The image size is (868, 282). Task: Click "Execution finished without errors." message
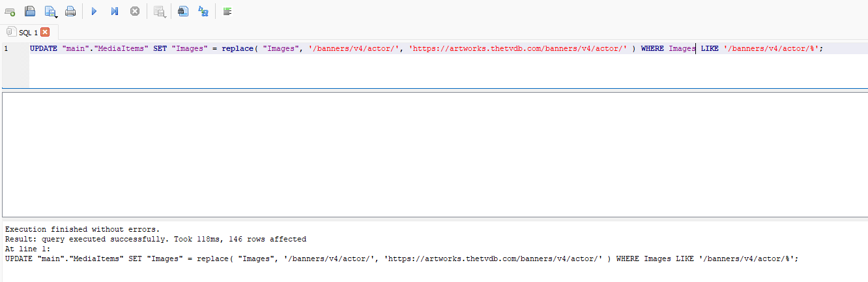point(82,230)
